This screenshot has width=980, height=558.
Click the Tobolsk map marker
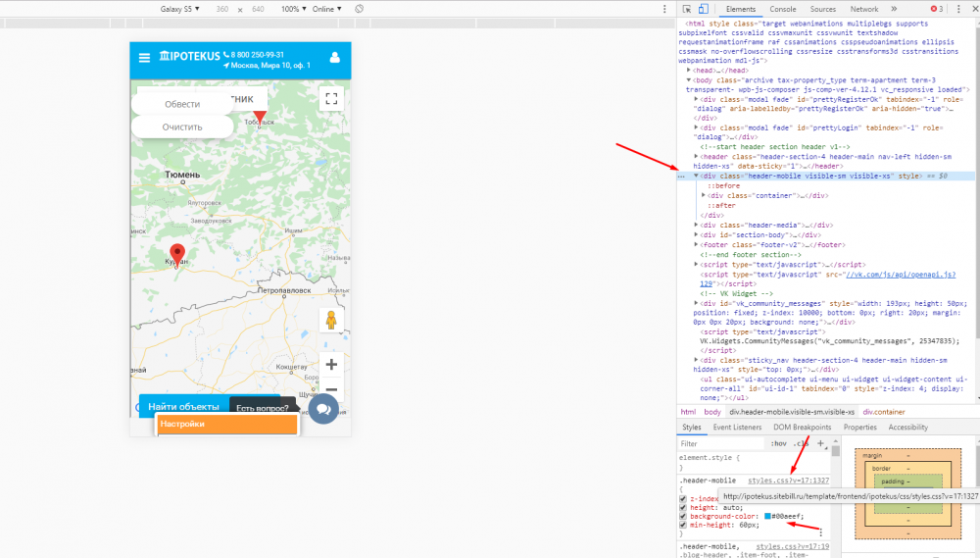point(260,117)
